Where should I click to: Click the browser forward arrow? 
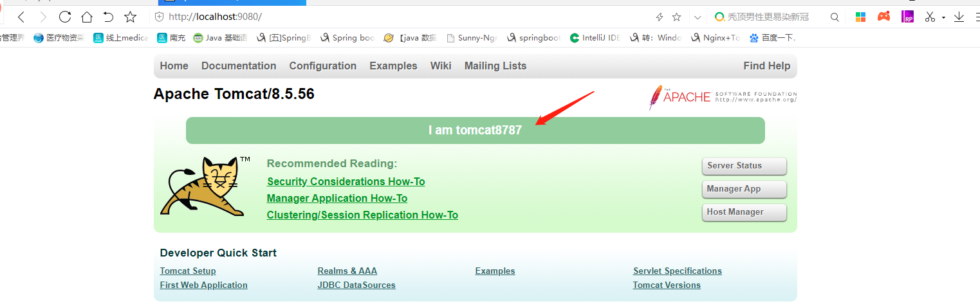pos(43,17)
